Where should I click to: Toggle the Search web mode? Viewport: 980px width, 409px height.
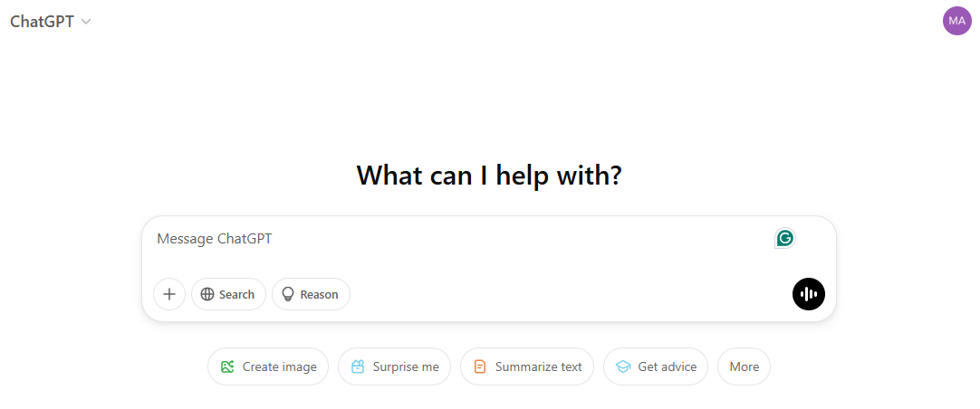(229, 294)
